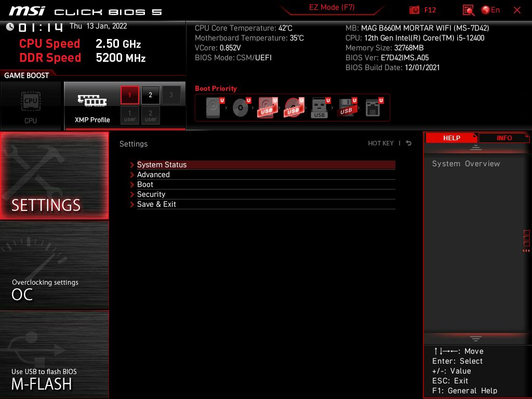The image size is (532, 399).
Task: Click the Boot Priority heading
Action: [x=216, y=88]
